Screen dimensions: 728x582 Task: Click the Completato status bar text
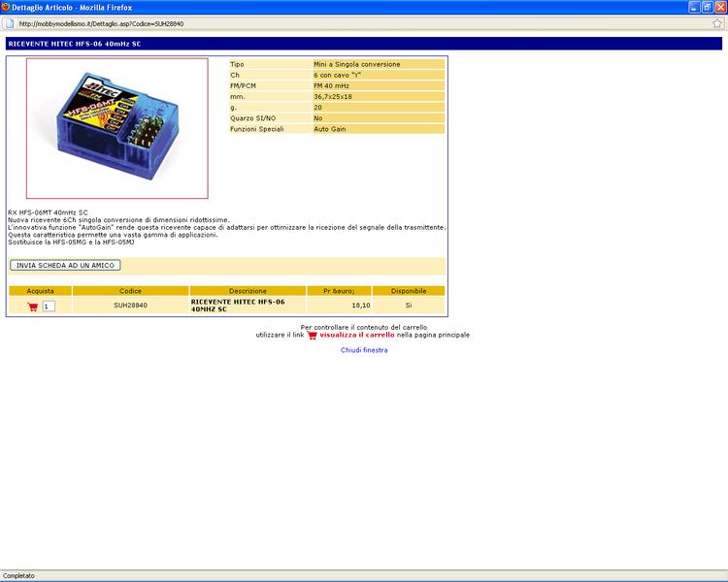point(19,575)
